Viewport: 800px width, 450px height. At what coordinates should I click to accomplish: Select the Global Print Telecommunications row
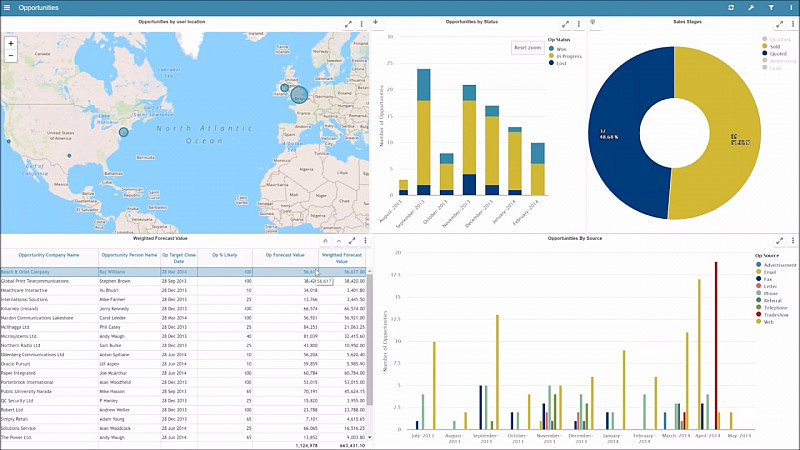coord(184,281)
